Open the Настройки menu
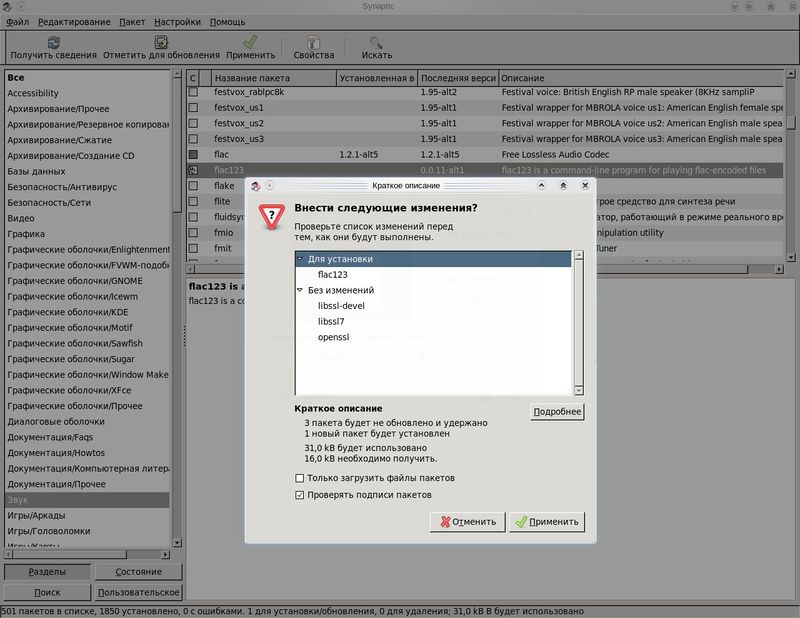Viewport: 800px width, 618px height. tap(177, 22)
